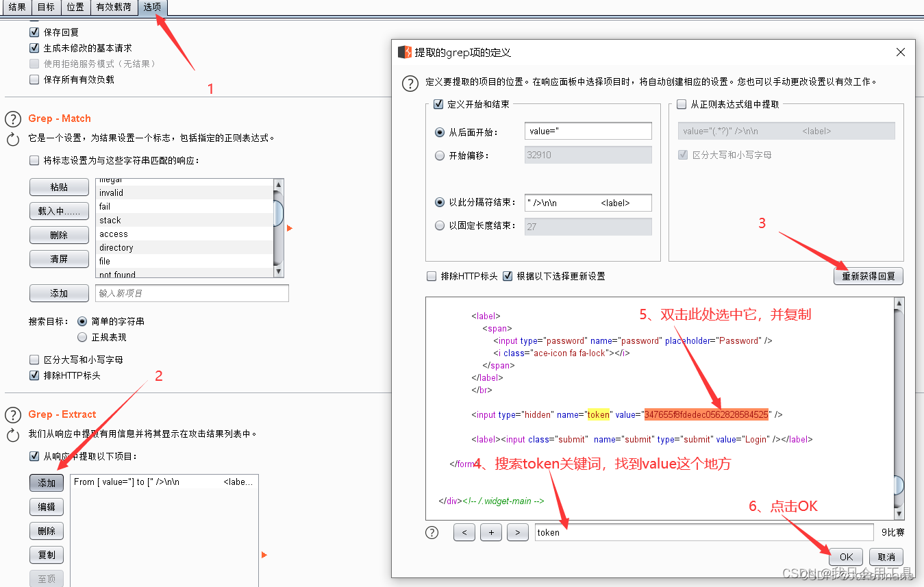Select 'directory' in match list
The height and width of the screenshot is (587, 924).
(x=184, y=248)
